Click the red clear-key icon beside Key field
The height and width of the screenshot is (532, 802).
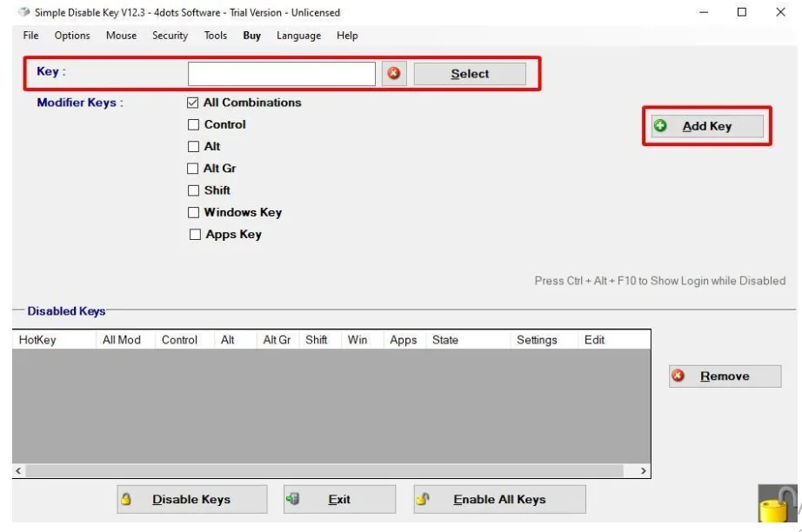(x=393, y=74)
